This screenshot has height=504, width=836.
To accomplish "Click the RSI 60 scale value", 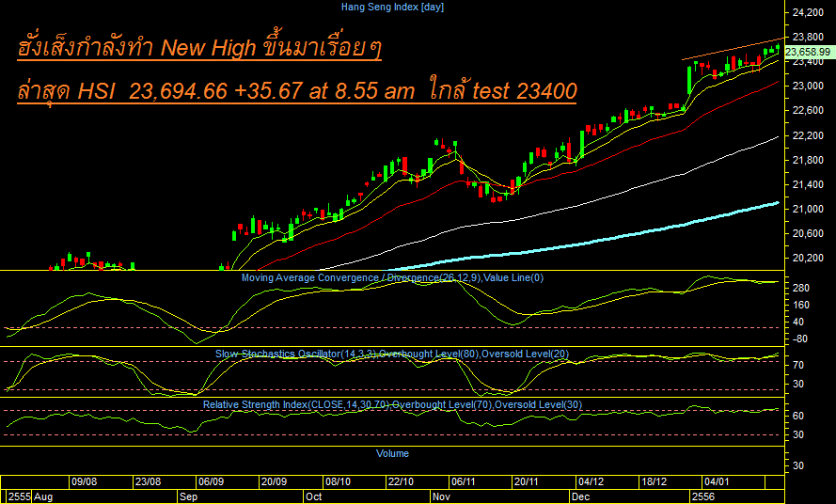I will [798, 416].
